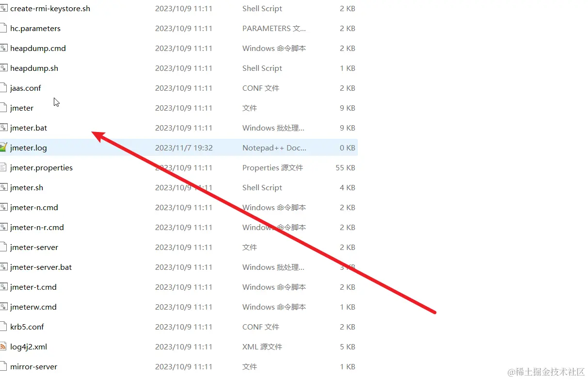Screen dimensions: 588x380
Task: Select the create-rmi-keystore.sh file icon
Action: click(x=3, y=8)
